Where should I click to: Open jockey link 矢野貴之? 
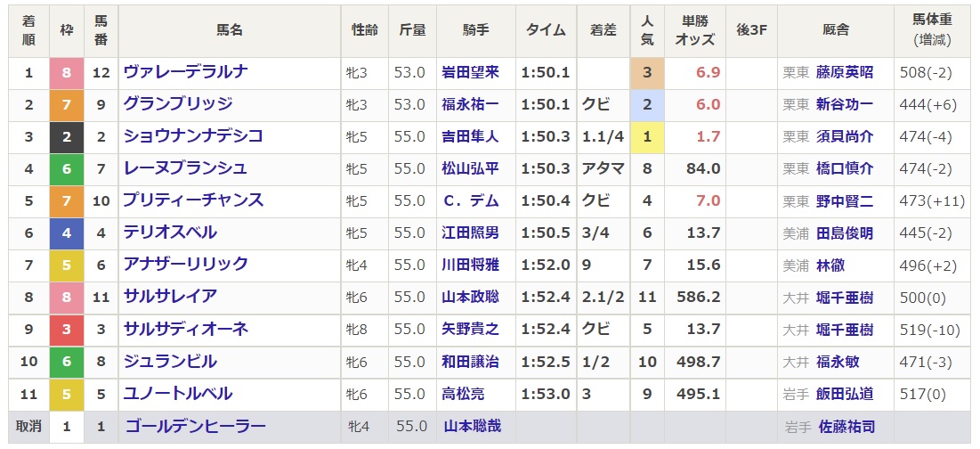[x=471, y=329]
